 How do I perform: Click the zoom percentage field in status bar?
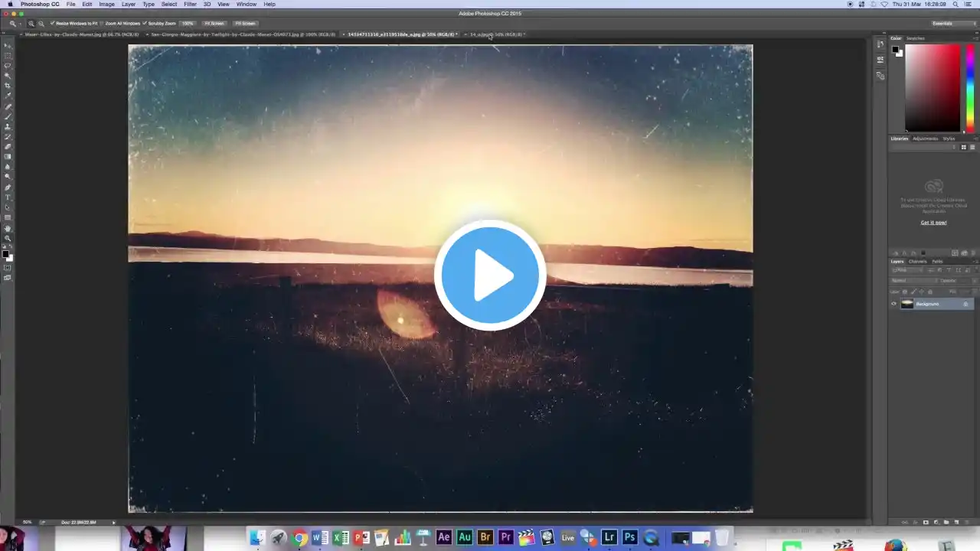[x=28, y=522]
